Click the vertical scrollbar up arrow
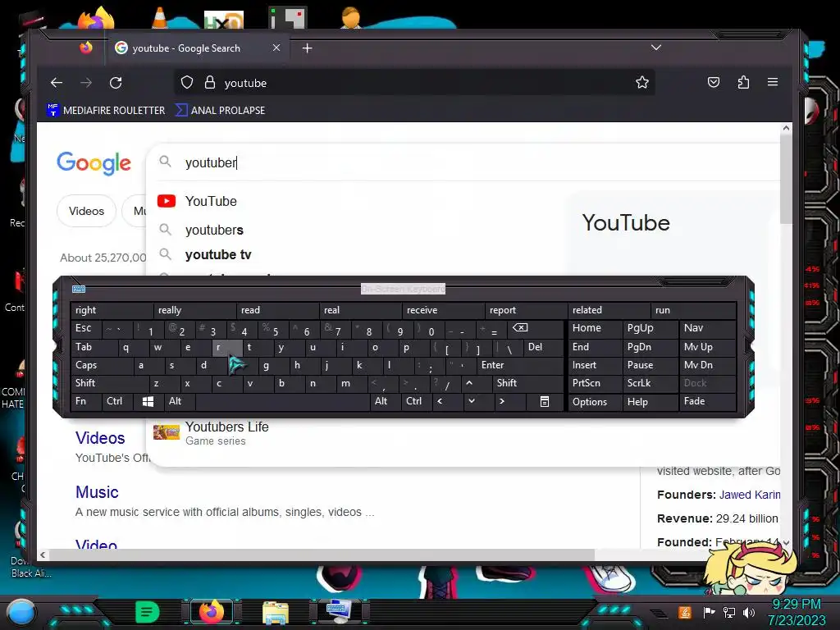This screenshot has height=630, width=840. [786, 128]
